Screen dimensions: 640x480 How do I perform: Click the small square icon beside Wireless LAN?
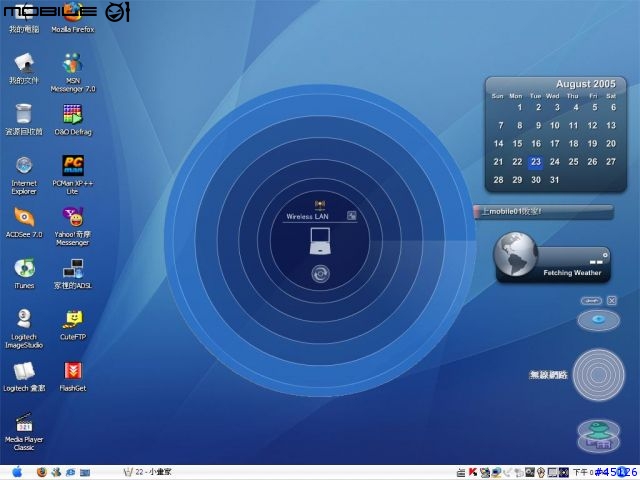(x=351, y=216)
